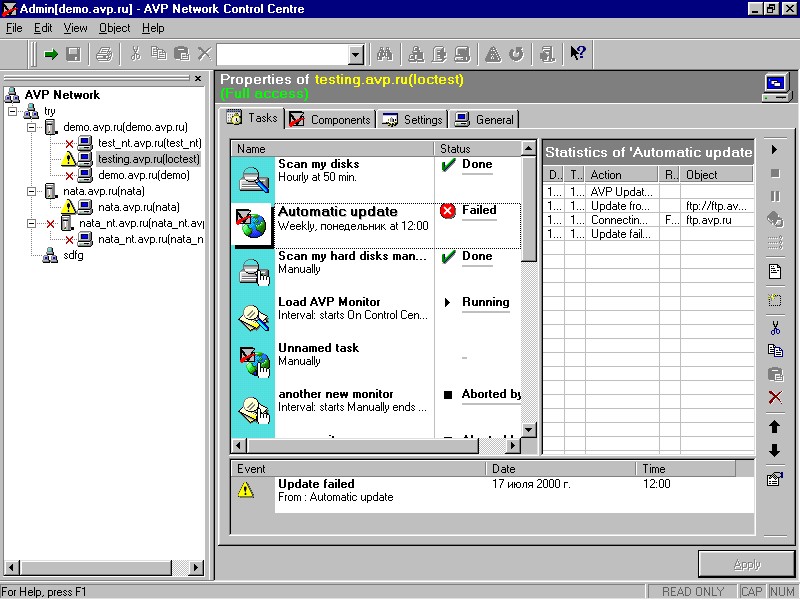Select the 'another new monitor' task
Image resolution: width=800 pixels, height=600 pixels.
376,409
